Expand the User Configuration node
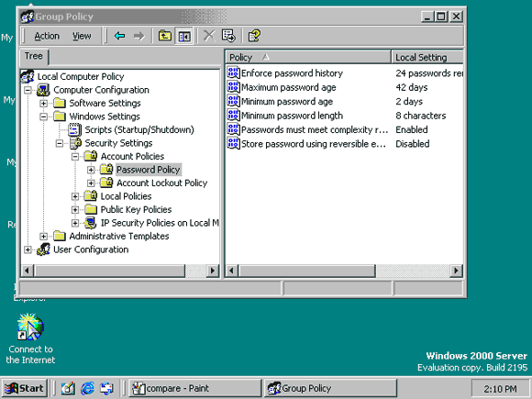 [28, 249]
